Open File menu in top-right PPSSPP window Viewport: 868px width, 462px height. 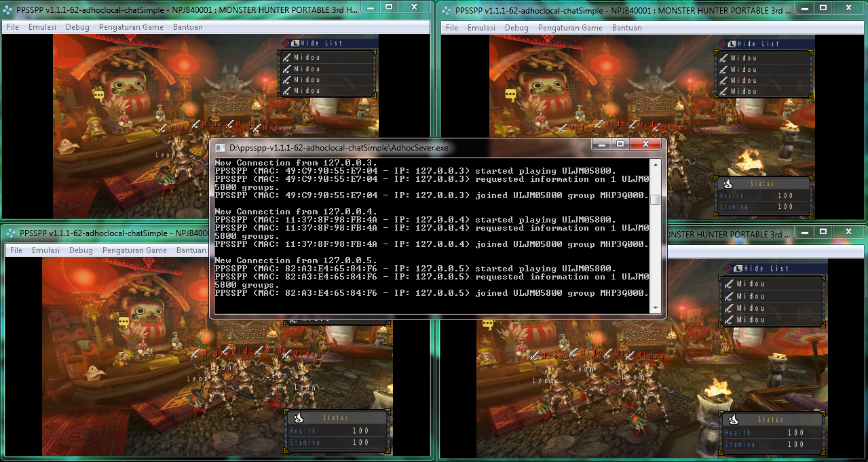[452, 28]
